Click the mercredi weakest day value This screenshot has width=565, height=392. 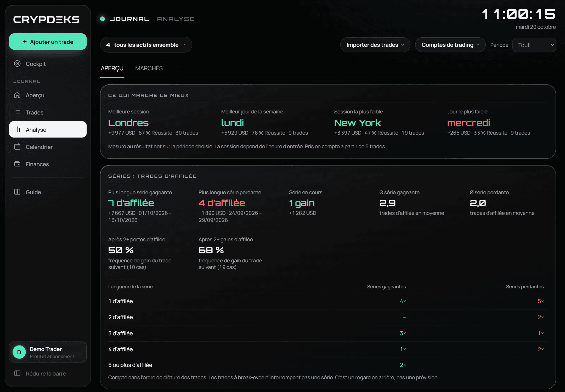point(468,123)
